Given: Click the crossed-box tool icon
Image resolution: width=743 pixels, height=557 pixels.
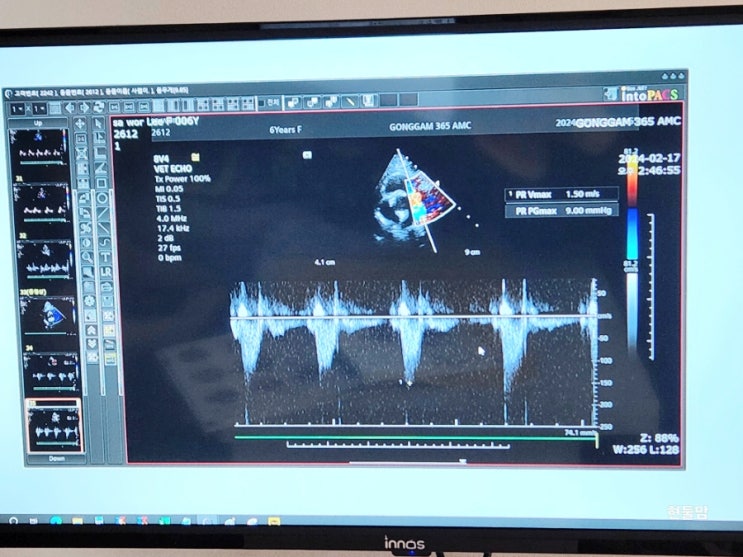Looking at the screenshot, I should [x=82, y=154].
